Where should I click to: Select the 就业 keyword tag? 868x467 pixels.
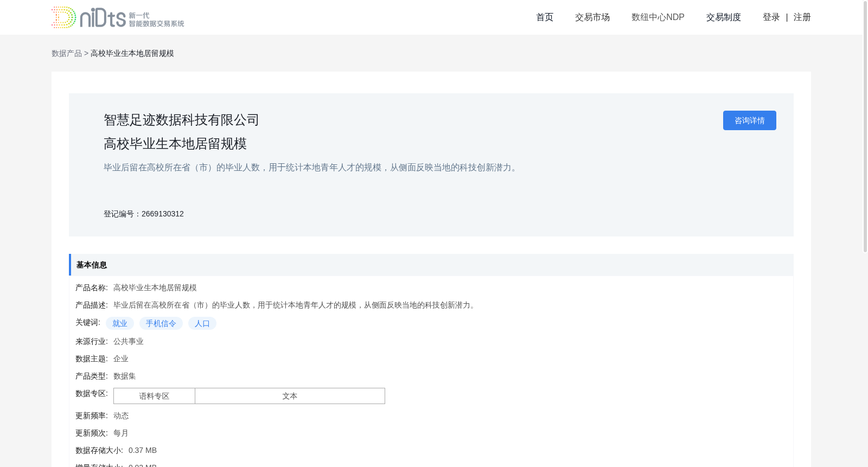point(120,323)
